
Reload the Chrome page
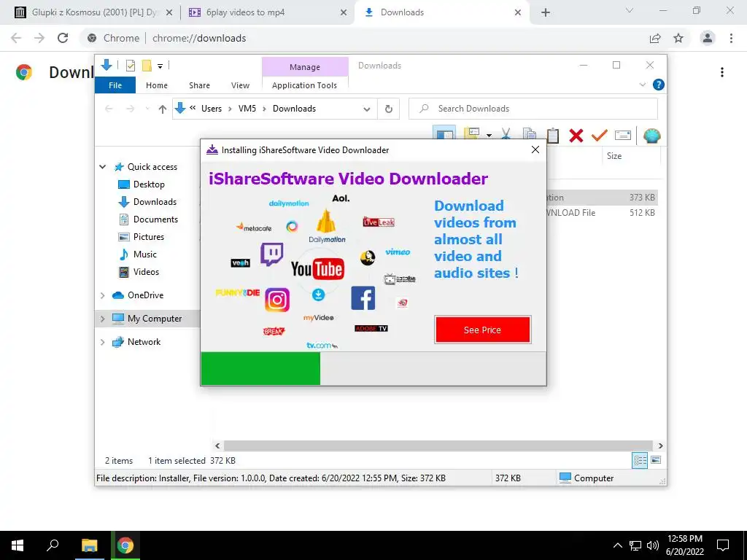[x=63, y=38]
